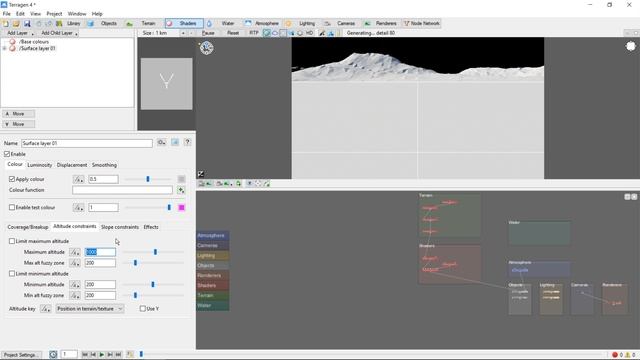Click the Save project floppy icon

(27, 24)
